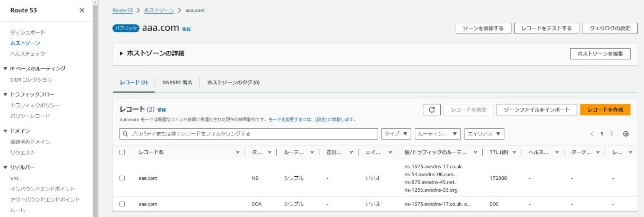Open the 情報 link beside レコード (2)
Image resolution: width=644 pixels, height=217 pixels.
point(162,110)
